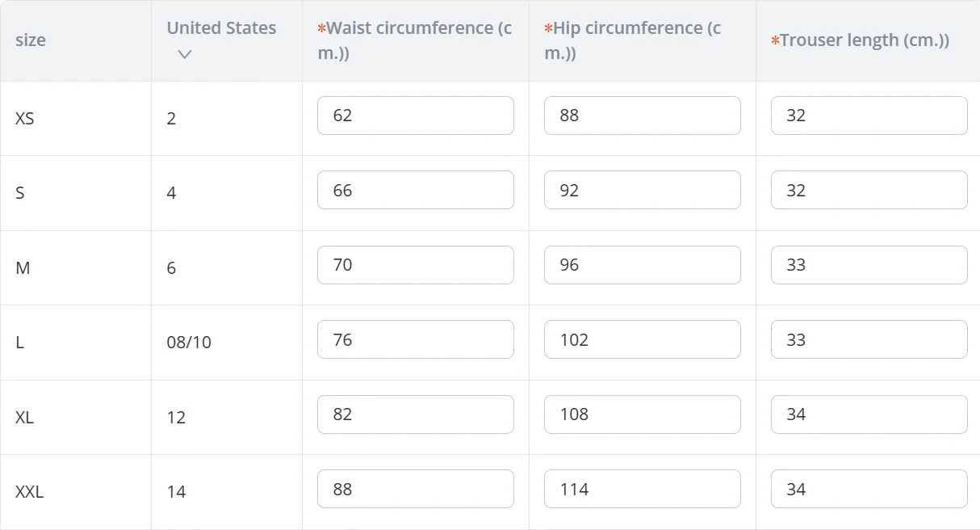Edit the L waist circumference value 76

point(415,339)
